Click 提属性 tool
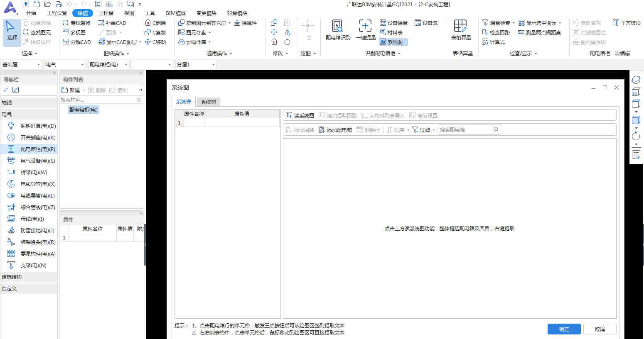644x339 pixels. 245,23
